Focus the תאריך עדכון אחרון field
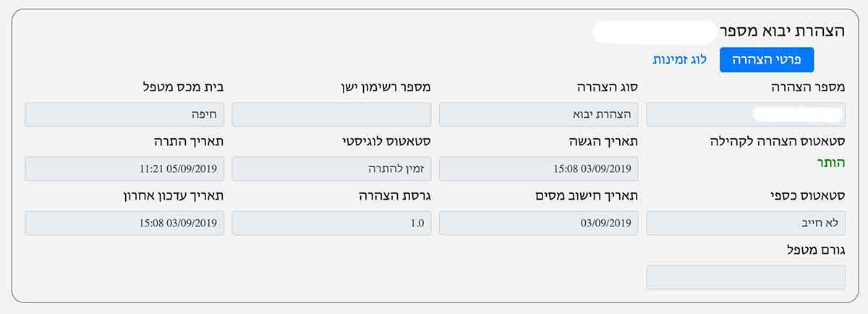This screenshot has width=868, height=314. pyautogui.click(x=124, y=223)
